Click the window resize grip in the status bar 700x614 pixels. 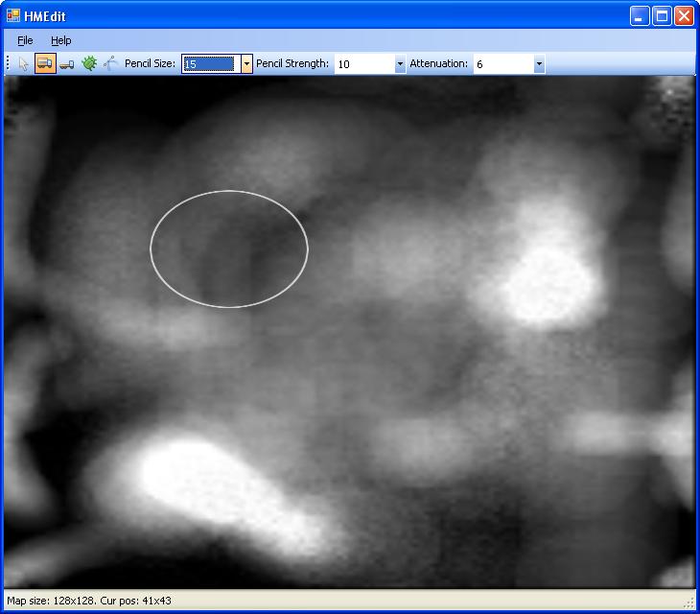(x=689, y=602)
